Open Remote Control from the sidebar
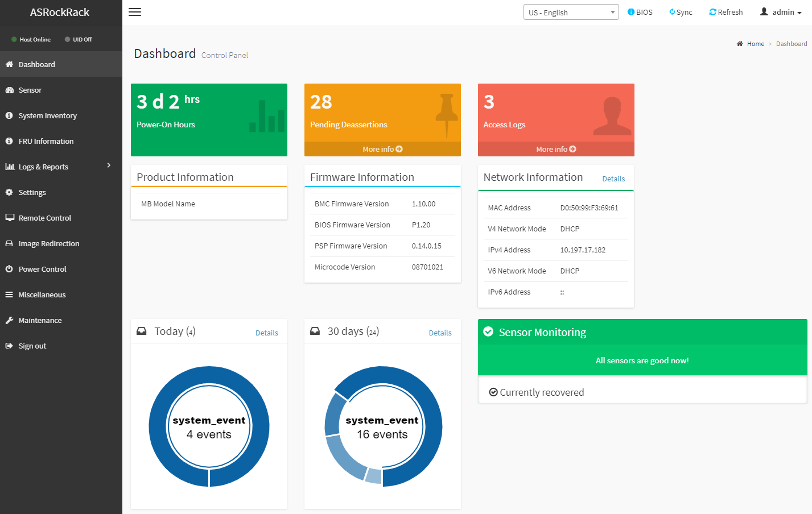The image size is (812, 514). [44, 218]
